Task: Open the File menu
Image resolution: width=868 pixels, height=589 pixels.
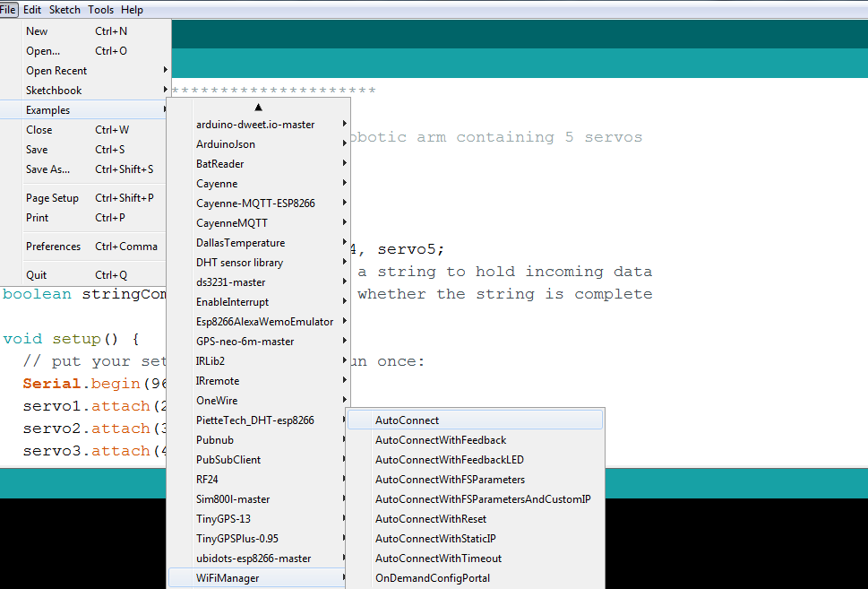Action: click(8, 10)
